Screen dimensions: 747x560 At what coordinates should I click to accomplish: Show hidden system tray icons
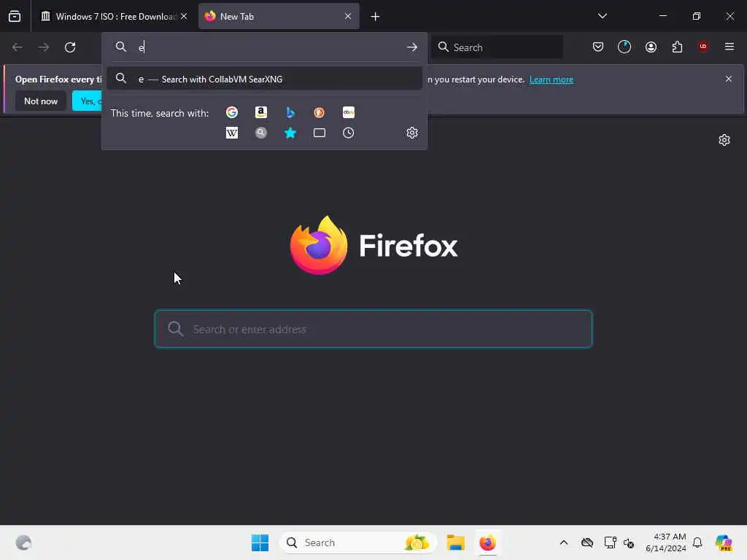(x=564, y=542)
